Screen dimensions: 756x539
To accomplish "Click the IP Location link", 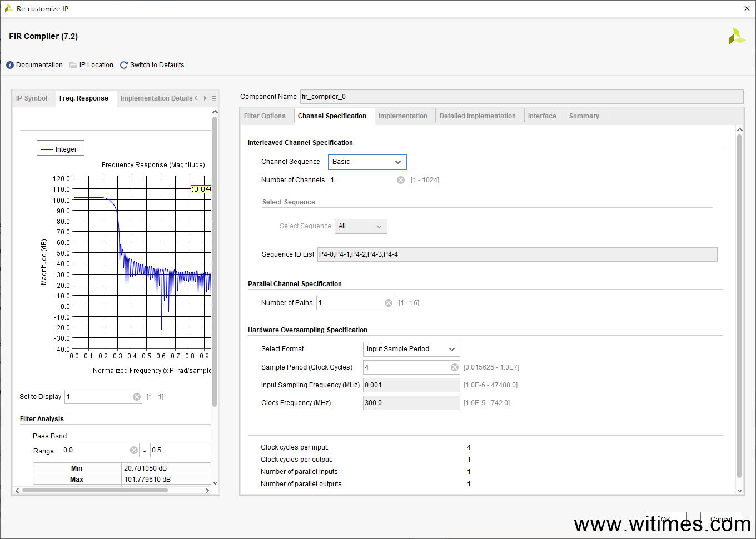I will point(96,65).
